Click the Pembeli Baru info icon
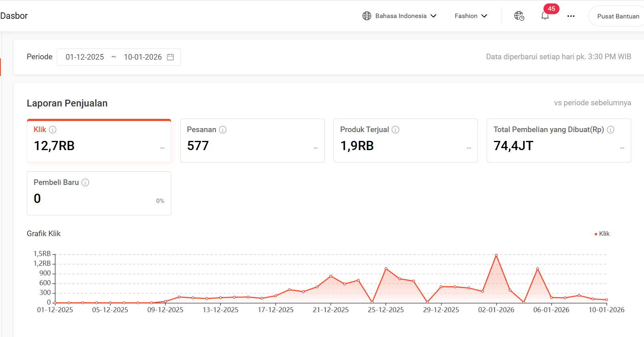This screenshot has width=644, height=337. [x=85, y=183]
